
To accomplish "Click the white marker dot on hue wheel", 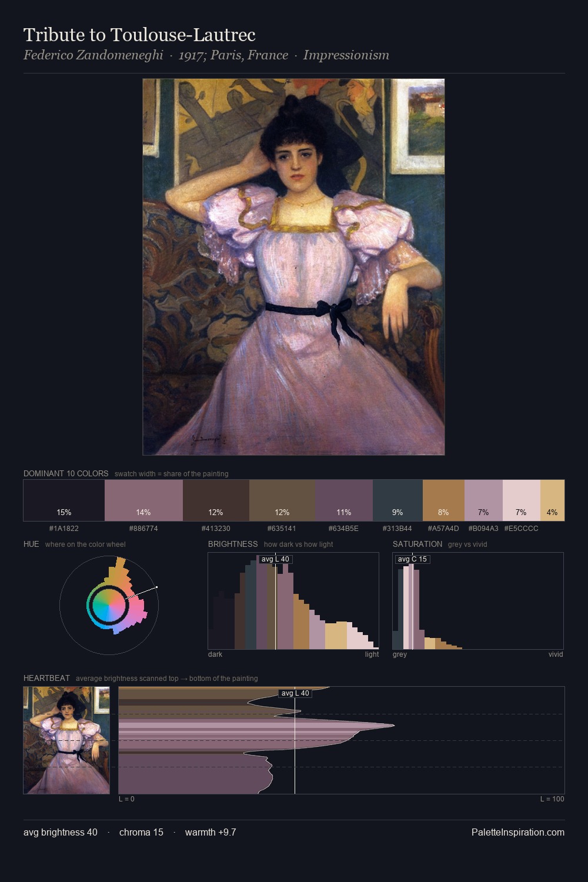I will click(156, 587).
